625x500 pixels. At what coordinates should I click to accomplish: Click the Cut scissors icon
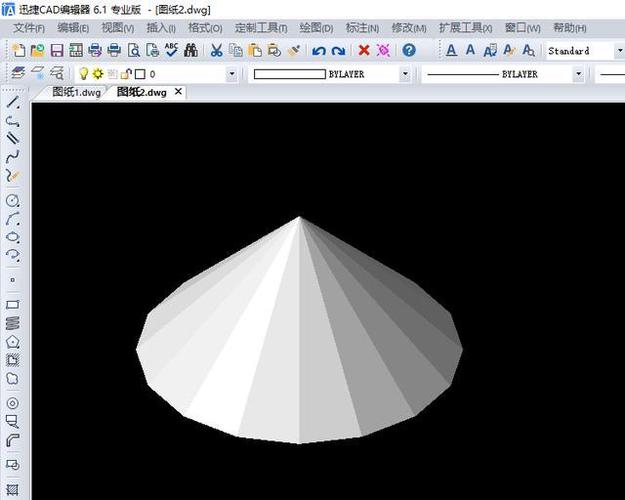(x=216, y=50)
